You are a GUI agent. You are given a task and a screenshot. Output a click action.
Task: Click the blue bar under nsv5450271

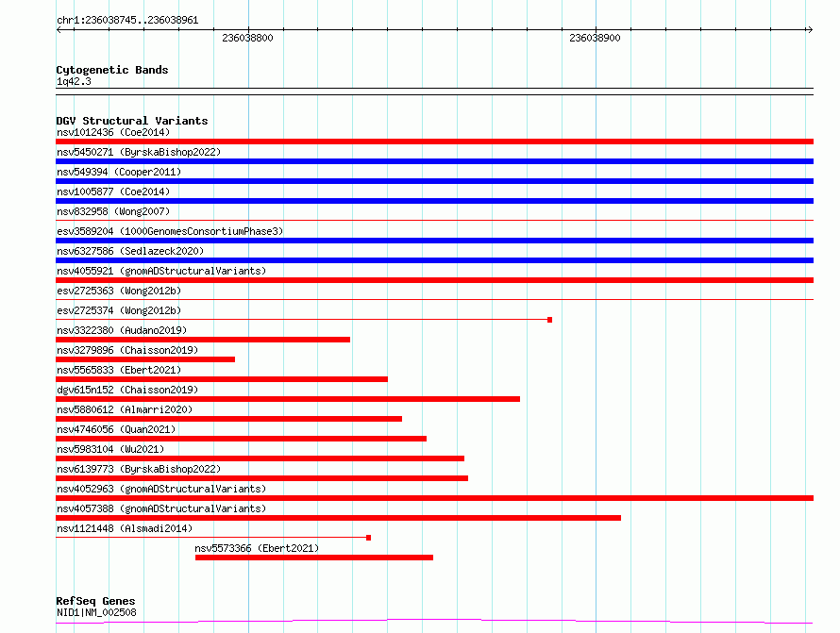click(x=434, y=161)
